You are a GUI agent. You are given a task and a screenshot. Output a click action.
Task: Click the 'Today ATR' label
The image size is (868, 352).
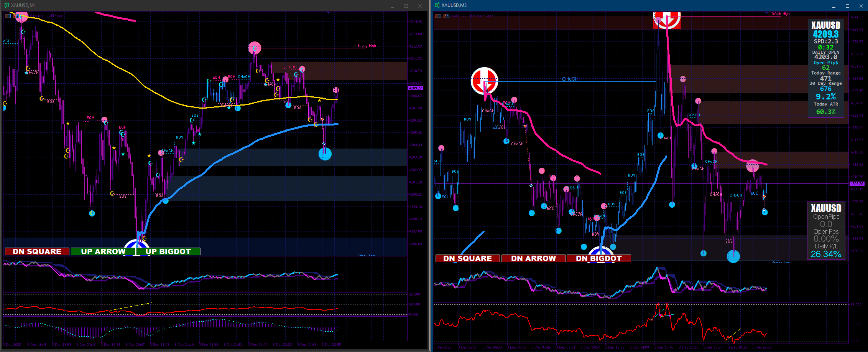pyautogui.click(x=826, y=104)
